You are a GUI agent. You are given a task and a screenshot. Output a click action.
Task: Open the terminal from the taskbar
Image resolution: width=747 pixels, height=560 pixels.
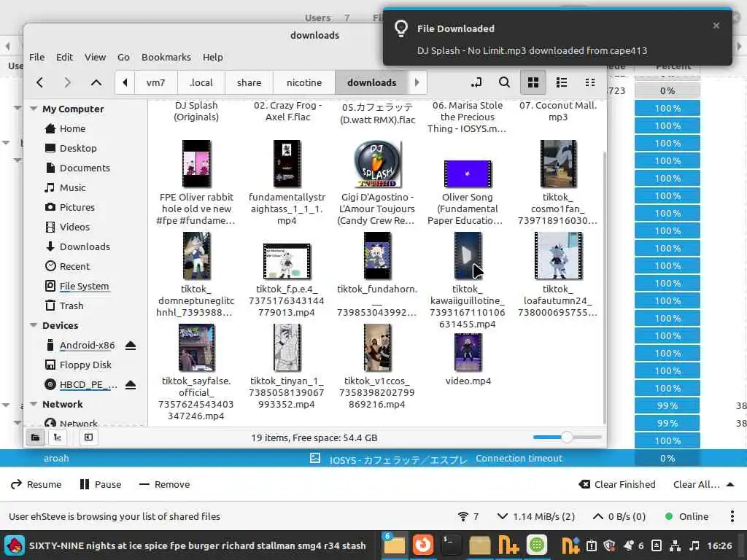coord(451,545)
